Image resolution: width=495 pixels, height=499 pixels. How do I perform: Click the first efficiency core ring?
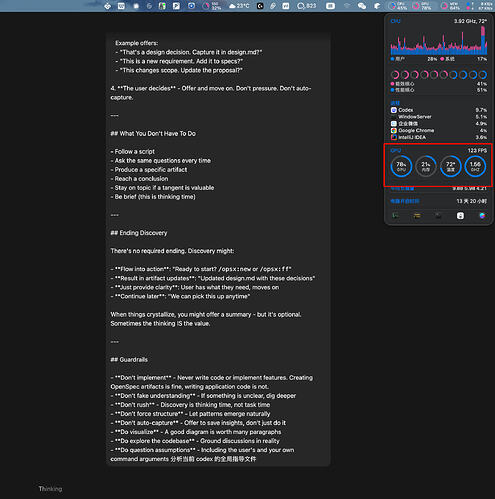395,75
